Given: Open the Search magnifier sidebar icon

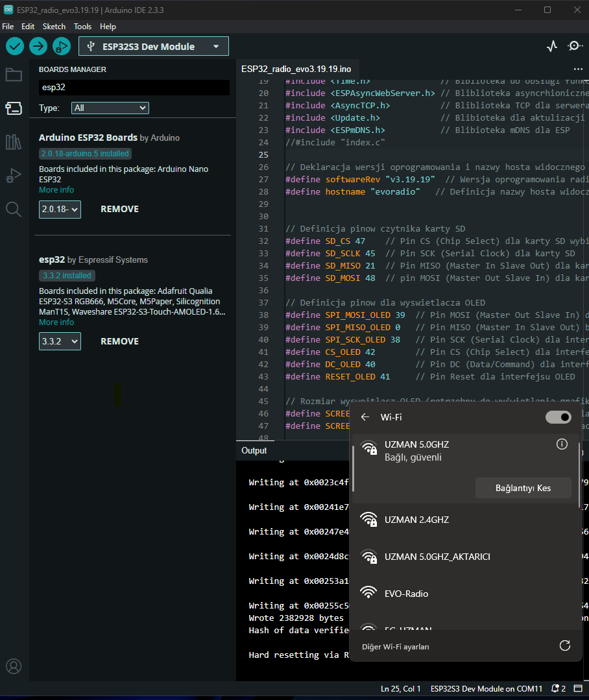Looking at the screenshot, I should [14, 208].
